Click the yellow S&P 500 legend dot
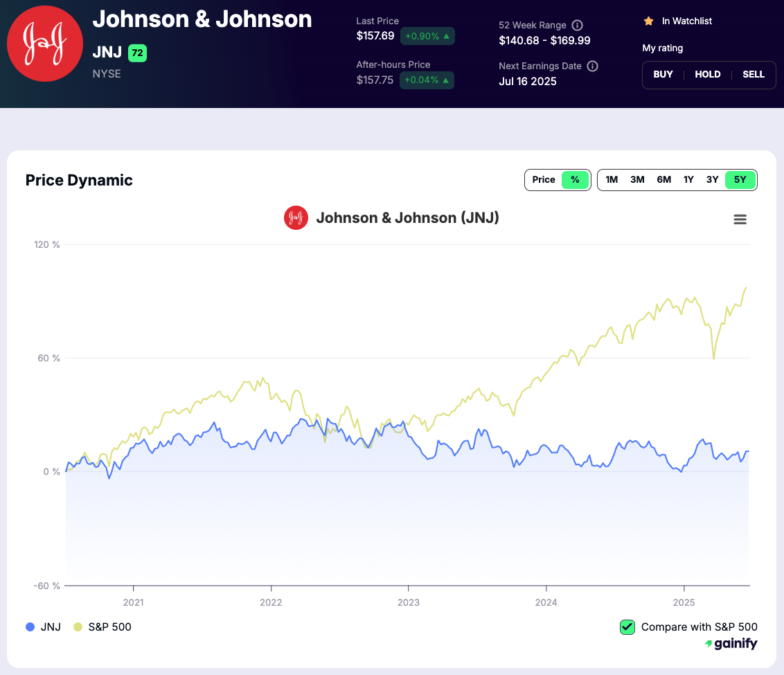This screenshot has width=784, height=675. click(78, 627)
